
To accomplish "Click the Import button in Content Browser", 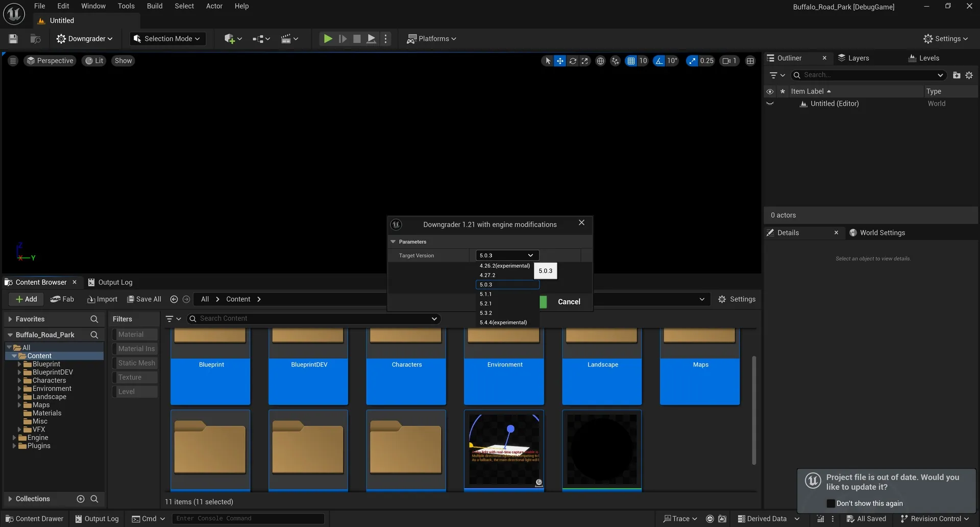I will pyautogui.click(x=102, y=299).
